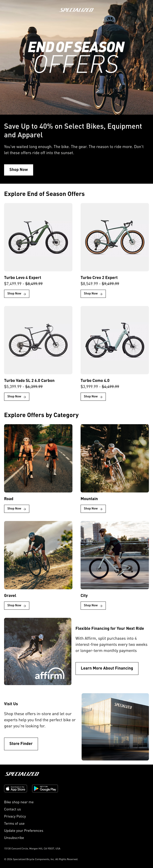
Task: Shop Now under the Road category
Action: coord(17,509)
